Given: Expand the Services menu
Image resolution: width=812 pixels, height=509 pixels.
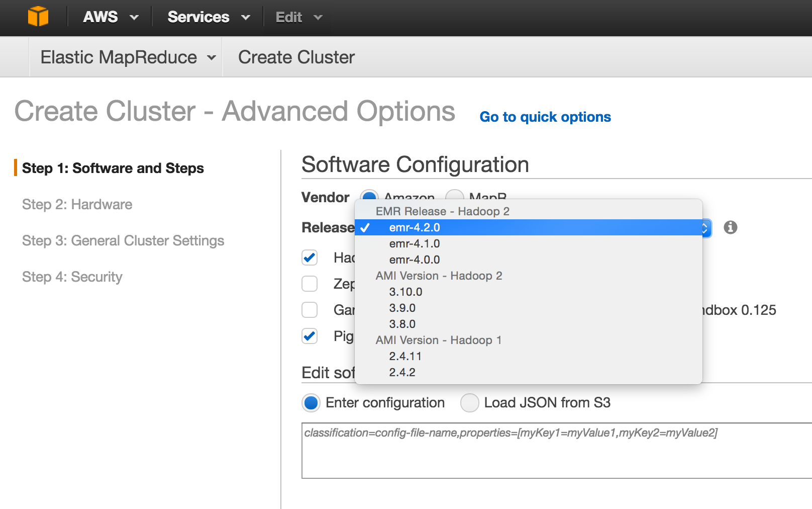Looking at the screenshot, I should coord(208,17).
